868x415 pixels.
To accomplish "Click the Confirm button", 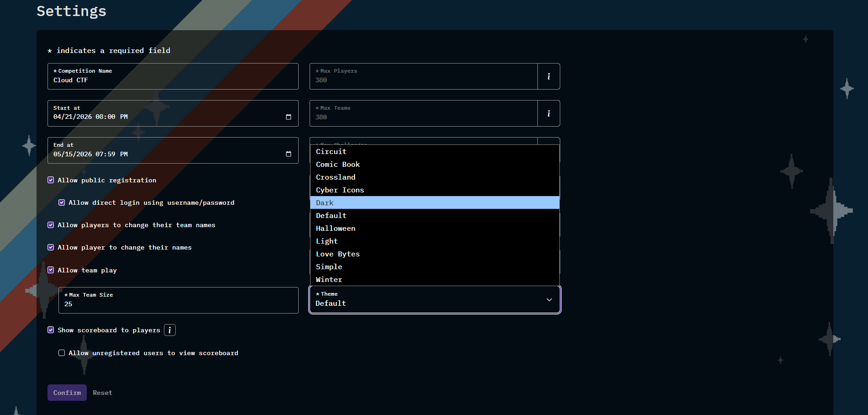I will pyautogui.click(x=67, y=393).
